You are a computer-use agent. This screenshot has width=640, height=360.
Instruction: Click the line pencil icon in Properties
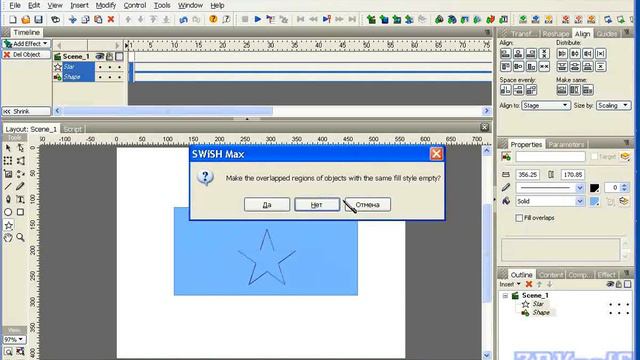pyautogui.click(x=506, y=187)
